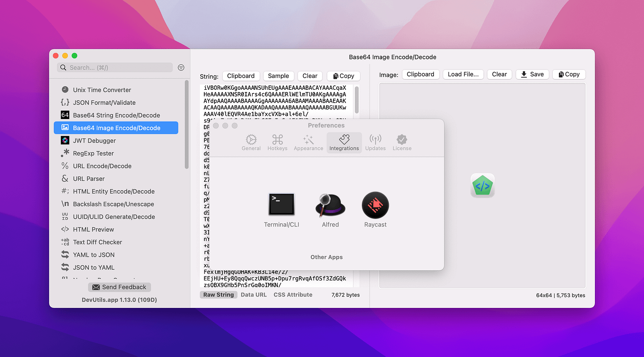
Task: Select the Integrations preferences tab
Action: [x=344, y=143]
